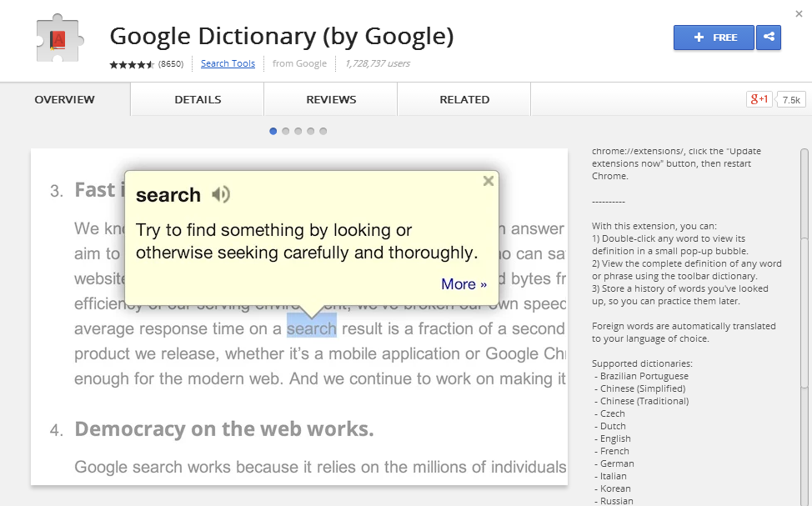Click the share icon button beside FREE
The width and height of the screenshot is (812, 506).
[769, 38]
